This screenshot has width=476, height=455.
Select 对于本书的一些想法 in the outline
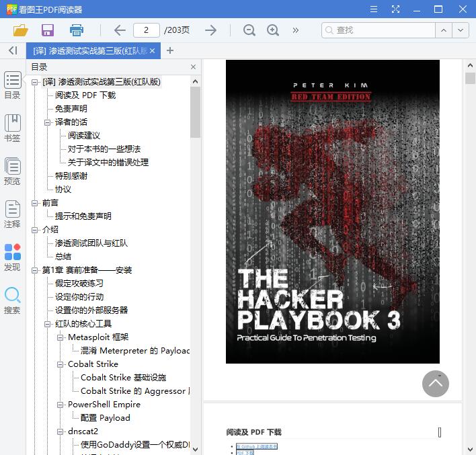(104, 149)
